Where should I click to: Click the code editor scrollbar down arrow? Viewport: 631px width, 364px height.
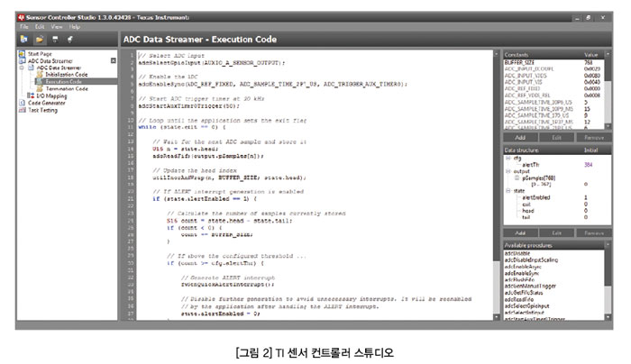(x=496, y=317)
